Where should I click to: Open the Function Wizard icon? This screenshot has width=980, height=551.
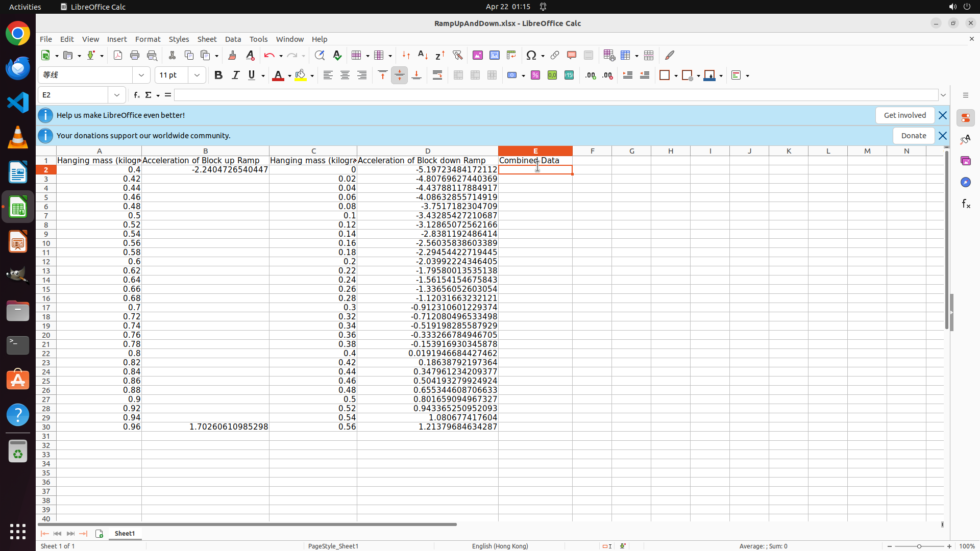click(136, 95)
